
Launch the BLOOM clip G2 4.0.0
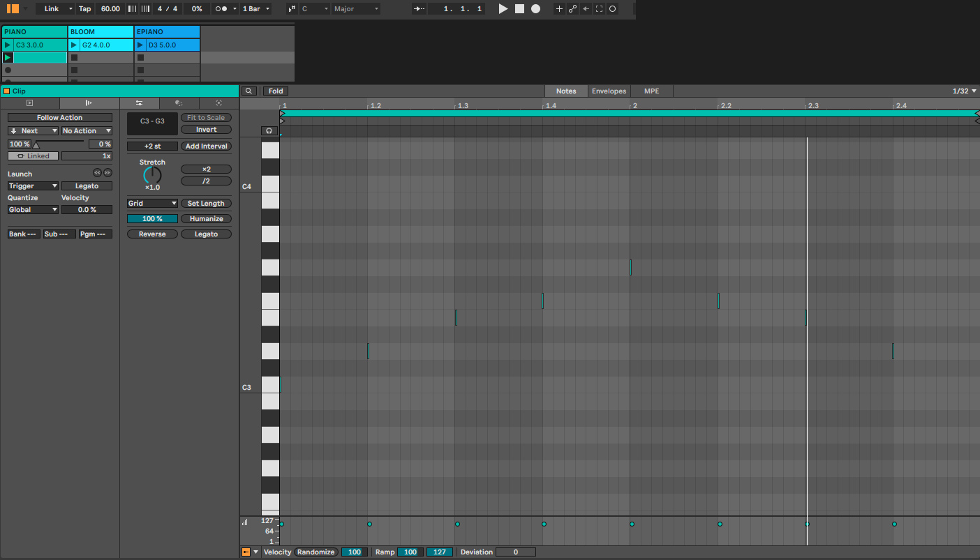click(x=74, y=45)
